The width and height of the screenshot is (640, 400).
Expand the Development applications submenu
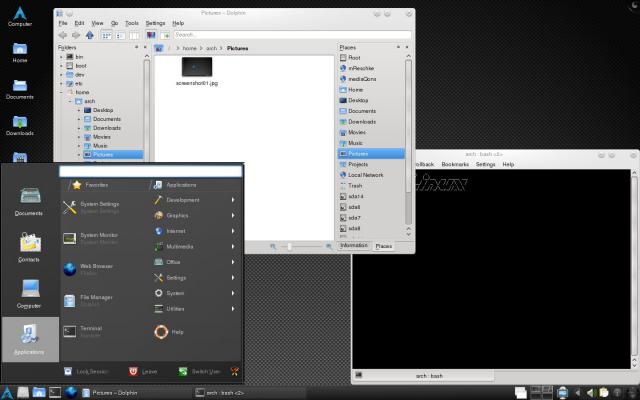tap(195, 200)
